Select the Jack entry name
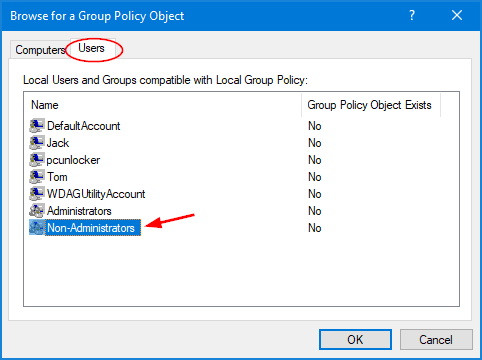482x360 pixels. click(x=58, y=143)
